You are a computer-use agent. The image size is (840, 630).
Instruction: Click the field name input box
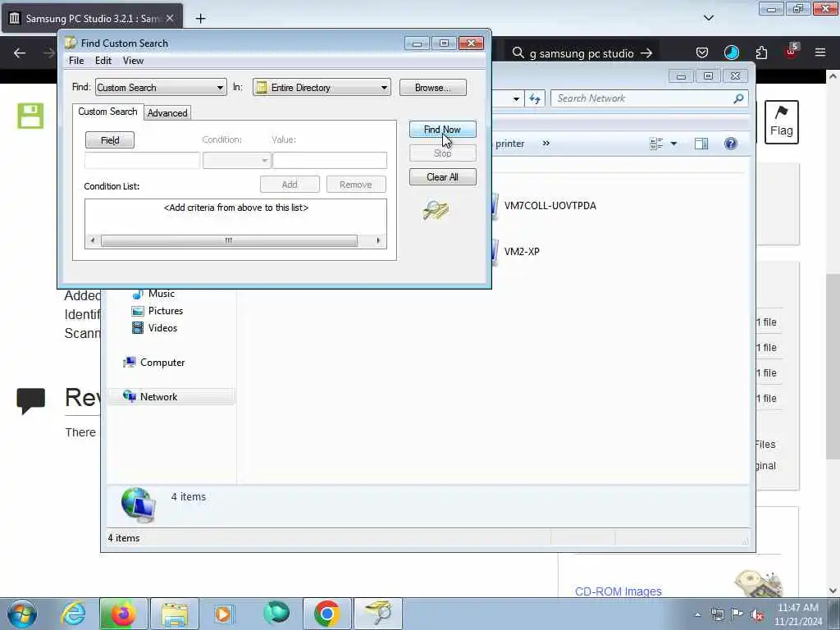(x=142, y=160)
